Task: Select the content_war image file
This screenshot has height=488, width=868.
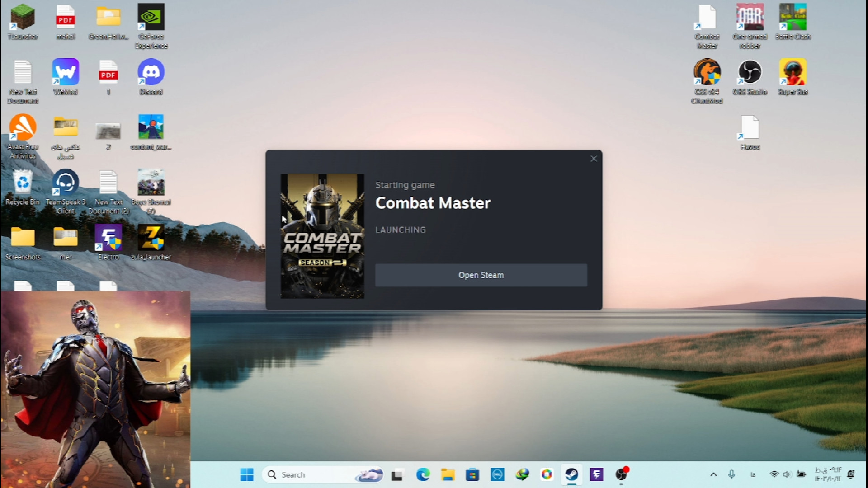Action: tap(151, 132)
